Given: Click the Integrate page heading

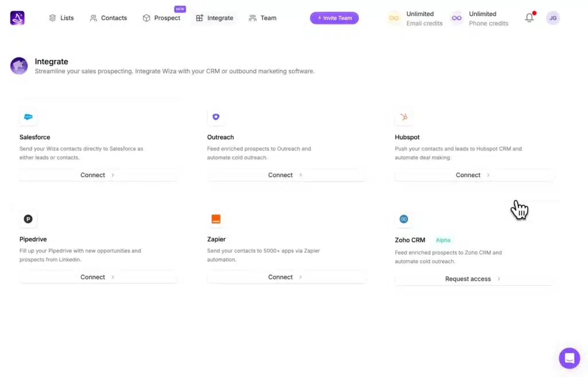Looking at the screenshot, I should tap(51, 61).
